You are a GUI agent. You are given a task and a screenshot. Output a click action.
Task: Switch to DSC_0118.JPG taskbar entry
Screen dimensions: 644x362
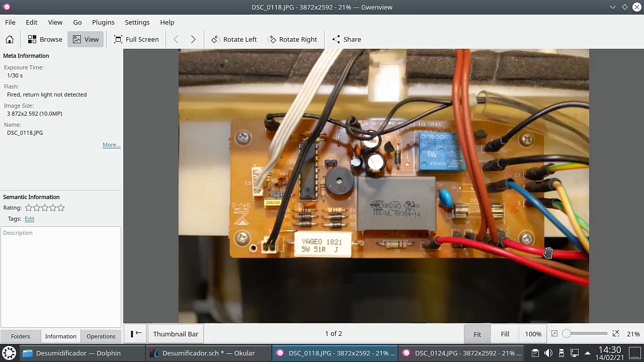[x=335, y=353]
